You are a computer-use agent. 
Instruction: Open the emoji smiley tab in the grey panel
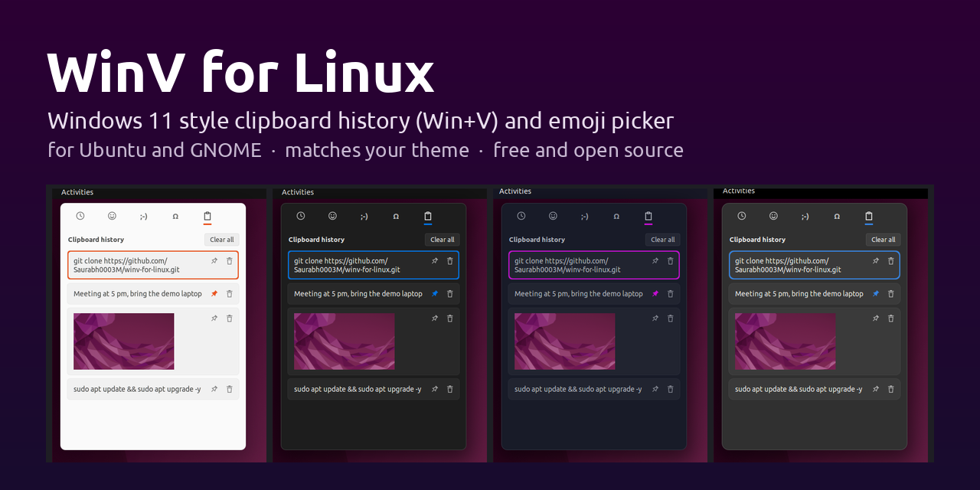pyautogui.click(x=773, y=217)
